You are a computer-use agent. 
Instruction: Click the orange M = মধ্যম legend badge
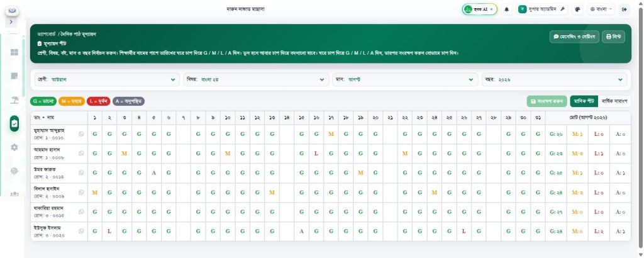[72, 101]
